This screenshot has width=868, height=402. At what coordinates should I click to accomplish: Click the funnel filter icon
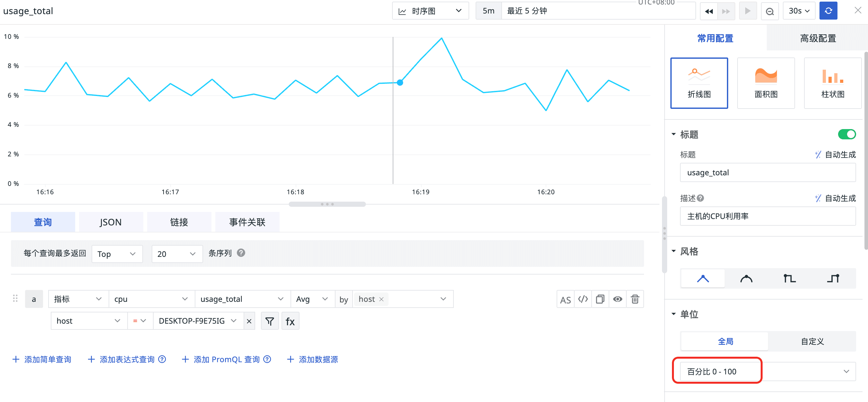pos(270,321)
